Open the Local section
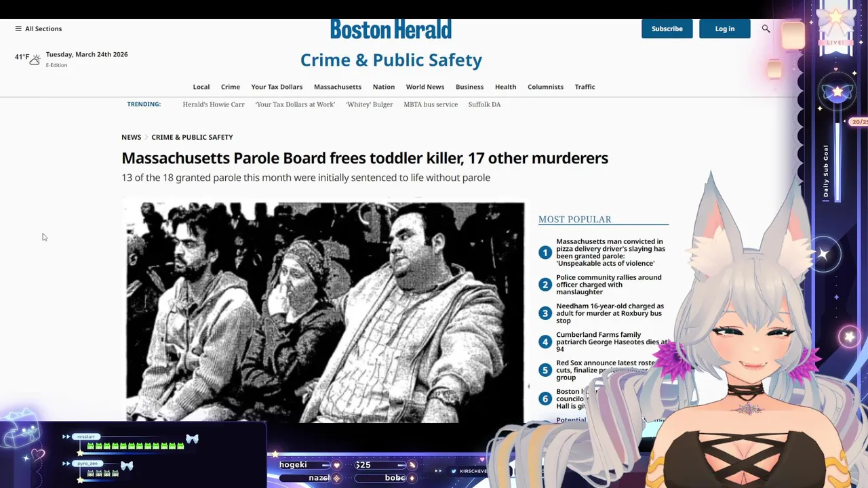Image resolution: width=868 pixels, height=488 pixels. click(x=201, y=87)
